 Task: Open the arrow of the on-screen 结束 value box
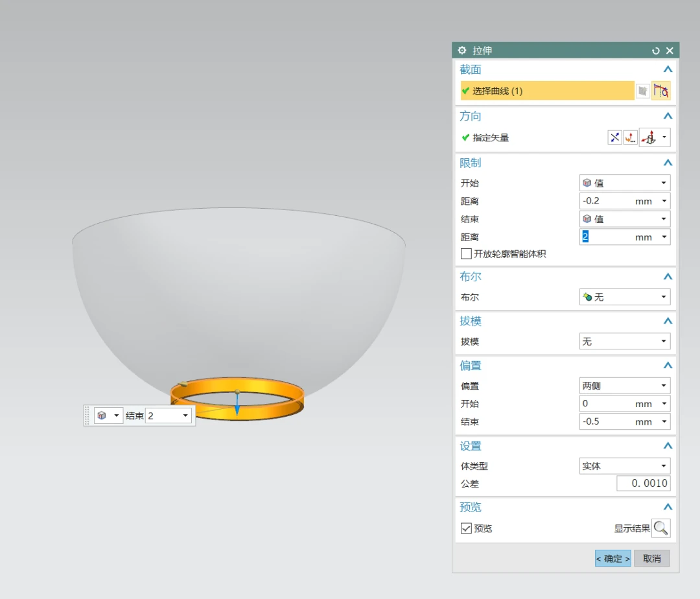(x=185, y=416)
